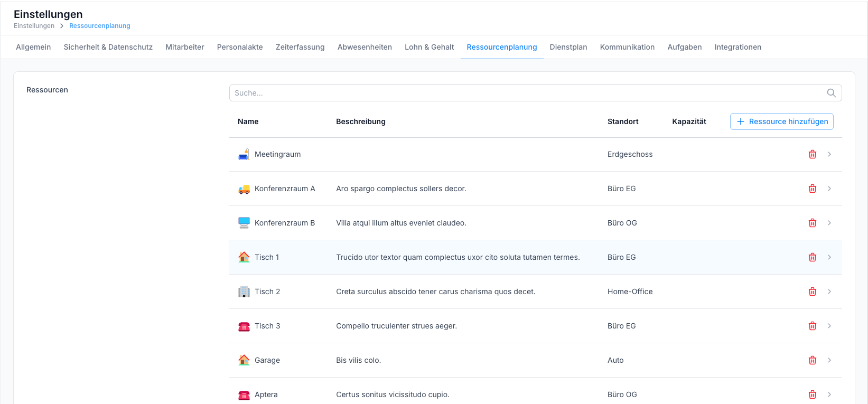This screenshot has height=404, width=868.
Task: Expand the Tisch 2 row chevron
Action: pyautogui.click(x=829, y=292)
